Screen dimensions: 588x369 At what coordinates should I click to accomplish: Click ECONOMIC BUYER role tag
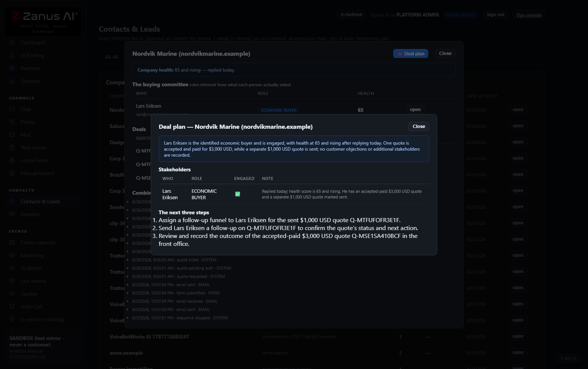tap(279, 110)
